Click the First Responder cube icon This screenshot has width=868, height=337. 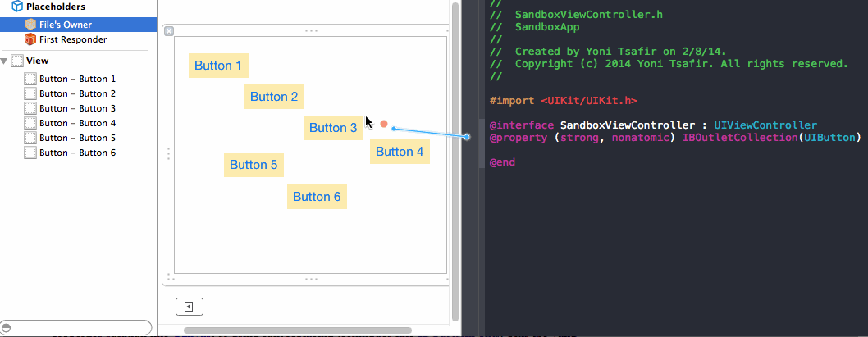click(30, 39)
